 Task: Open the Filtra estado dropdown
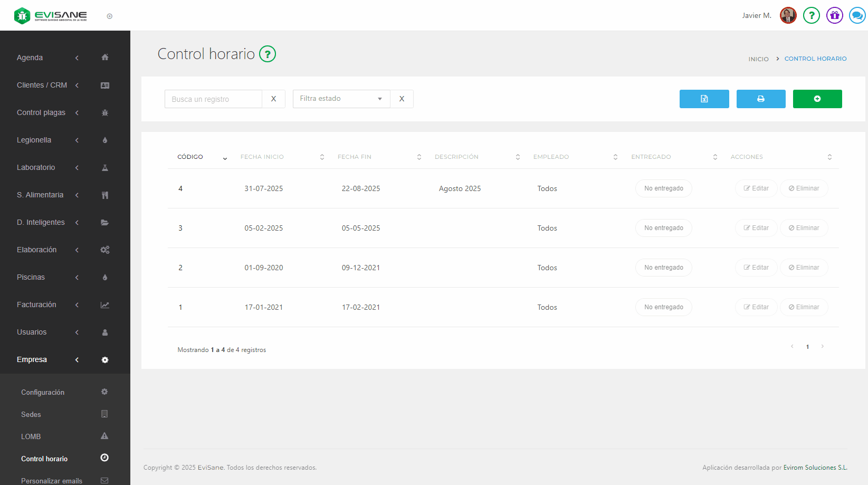tap(341, 99)
